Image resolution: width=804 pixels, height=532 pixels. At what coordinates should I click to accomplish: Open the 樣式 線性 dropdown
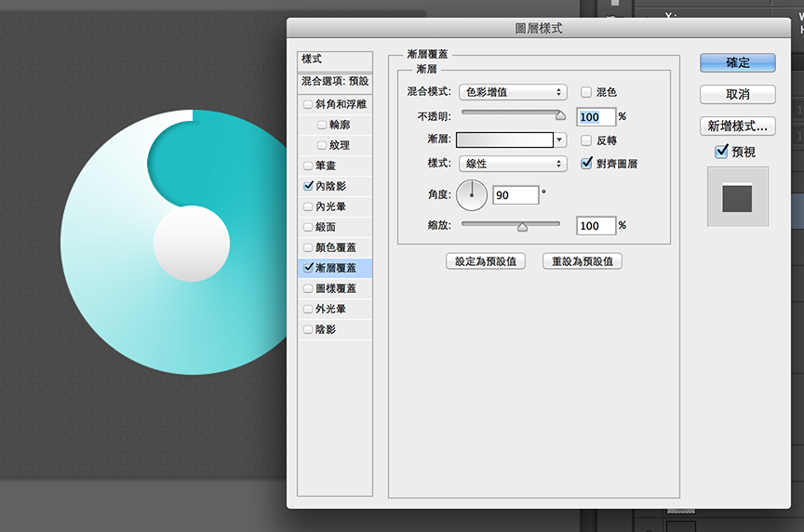pyautogui.click(x=513, y=164)
